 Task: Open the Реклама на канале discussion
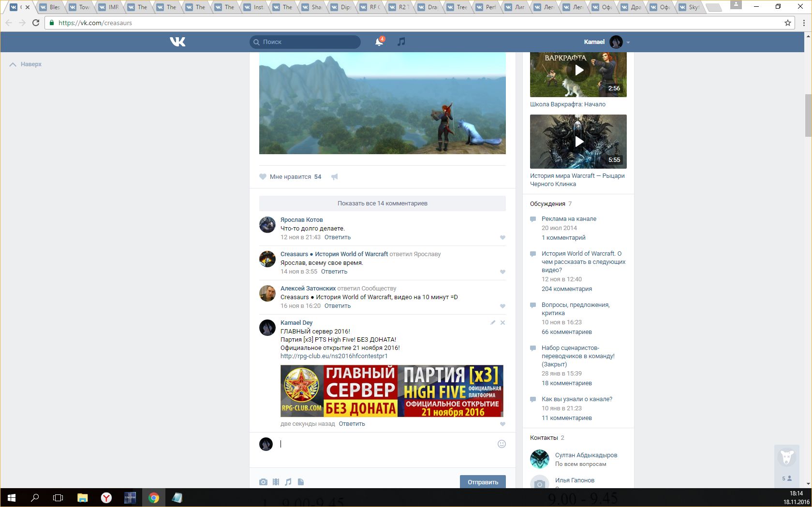click(569, 219)
